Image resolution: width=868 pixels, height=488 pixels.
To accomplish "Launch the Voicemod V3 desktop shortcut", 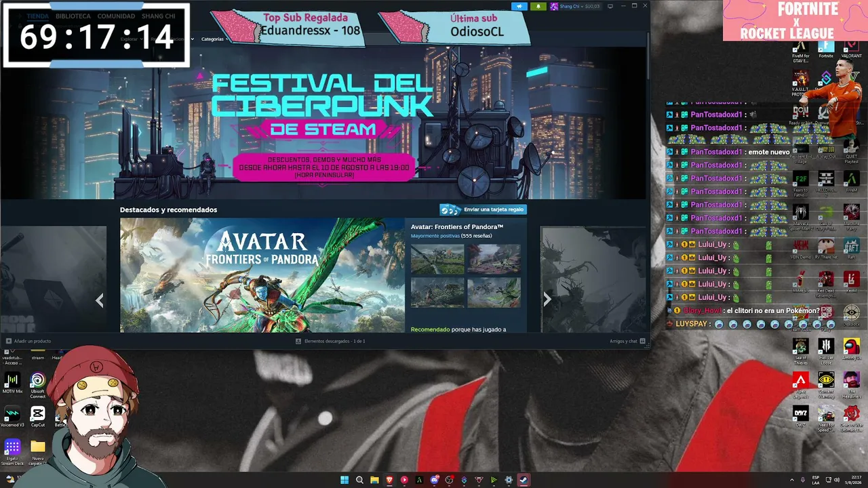I will coord(12,416).
